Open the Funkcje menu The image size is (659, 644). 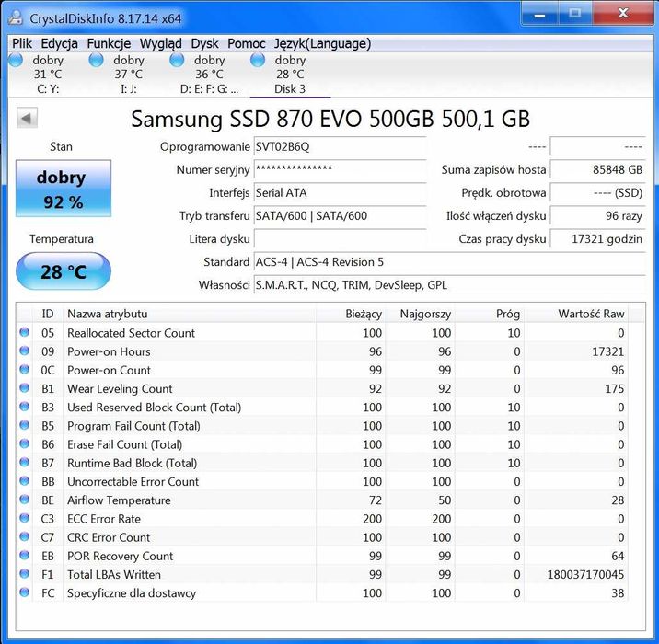click(109, 43)
